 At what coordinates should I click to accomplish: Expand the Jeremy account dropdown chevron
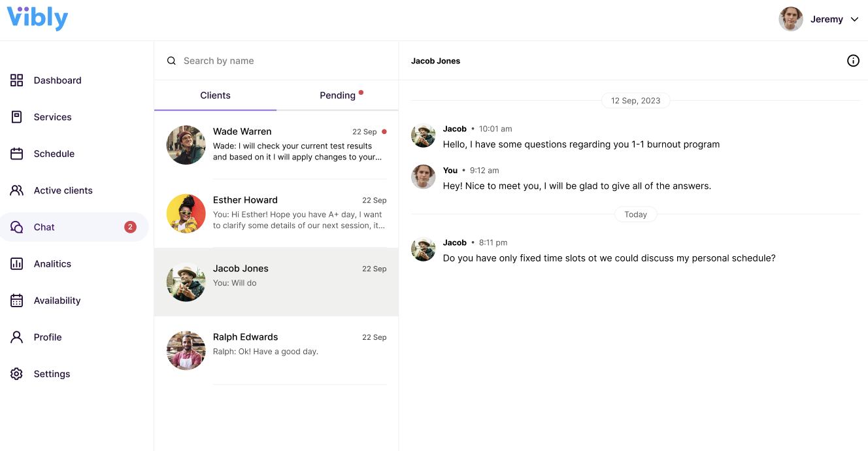click(854, 20)
